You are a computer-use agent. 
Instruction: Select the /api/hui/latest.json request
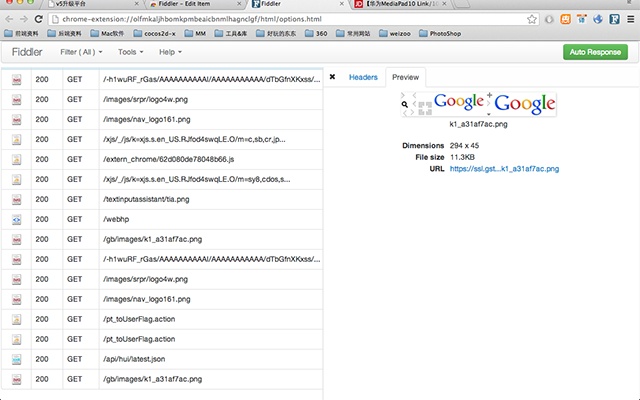click(x=162, y=360)
